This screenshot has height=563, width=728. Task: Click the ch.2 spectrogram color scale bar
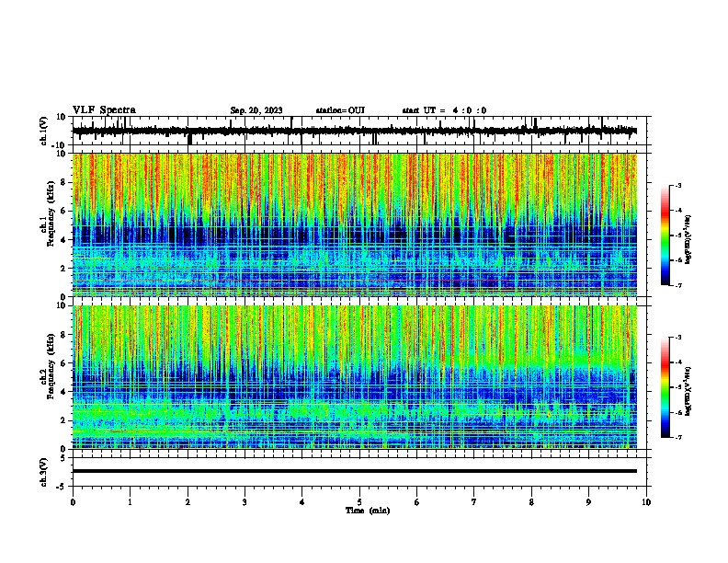tap(665, 387)
